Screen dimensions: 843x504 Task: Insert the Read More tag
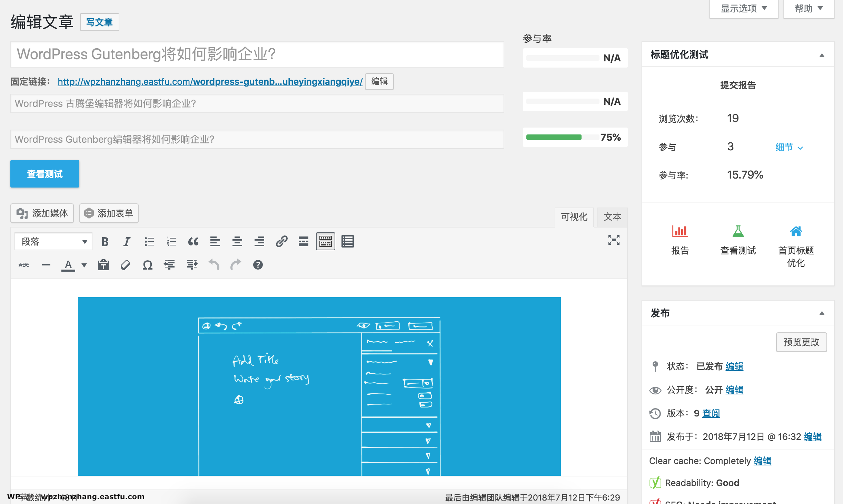[303, 241]
